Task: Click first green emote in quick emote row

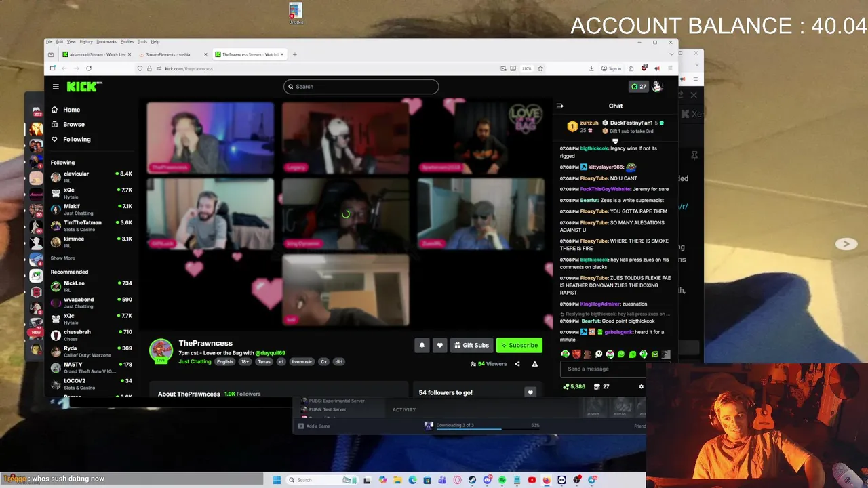Action: [566, 354]
